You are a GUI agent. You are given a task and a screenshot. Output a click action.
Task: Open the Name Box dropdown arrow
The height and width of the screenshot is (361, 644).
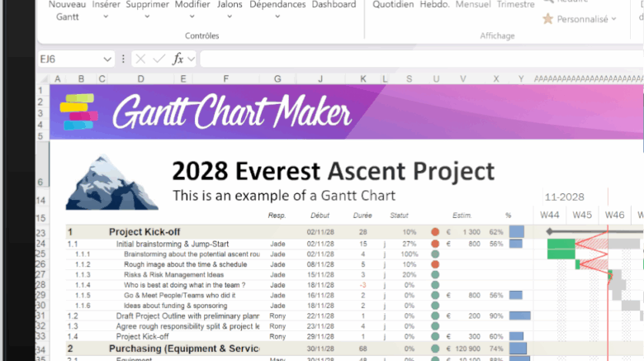click(107, 59)
